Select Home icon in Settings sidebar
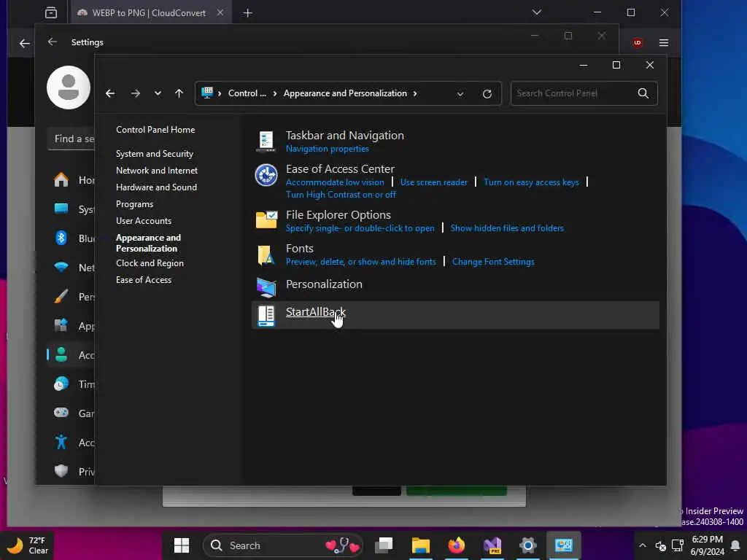Image resolution: width=747 pixels, height=560 pixels. point(61,179)
